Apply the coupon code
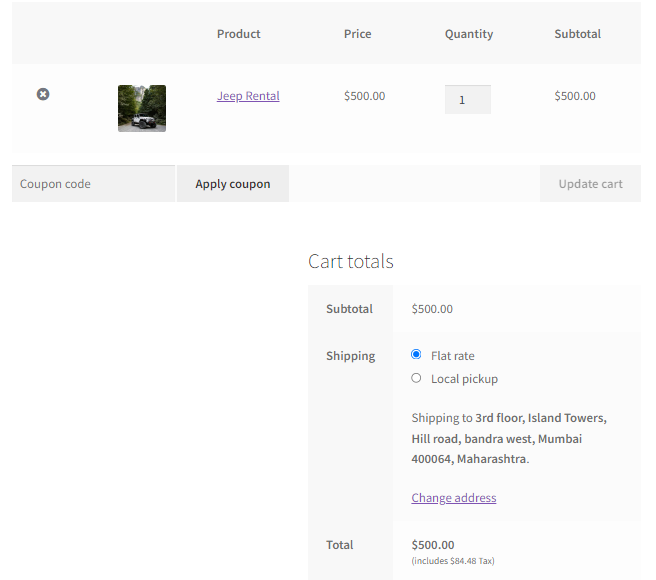The height and width of the screenshot is (580, 656). 233,184
